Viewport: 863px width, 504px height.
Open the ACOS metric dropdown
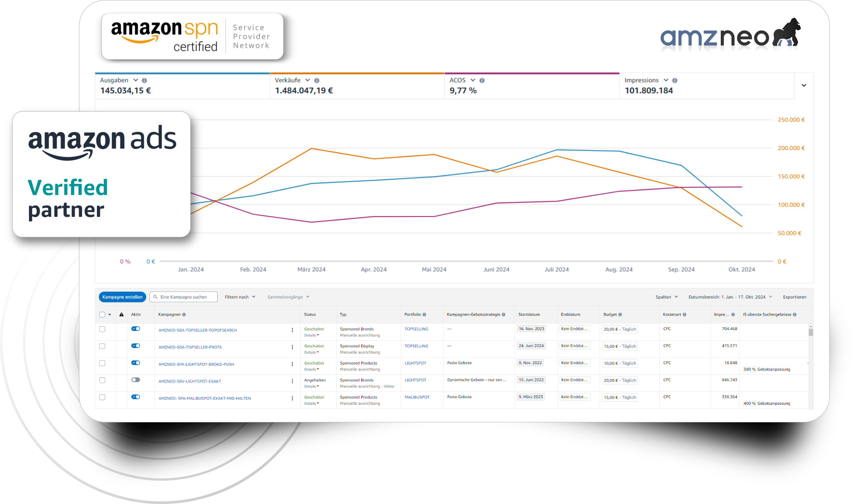click(473, 80)
